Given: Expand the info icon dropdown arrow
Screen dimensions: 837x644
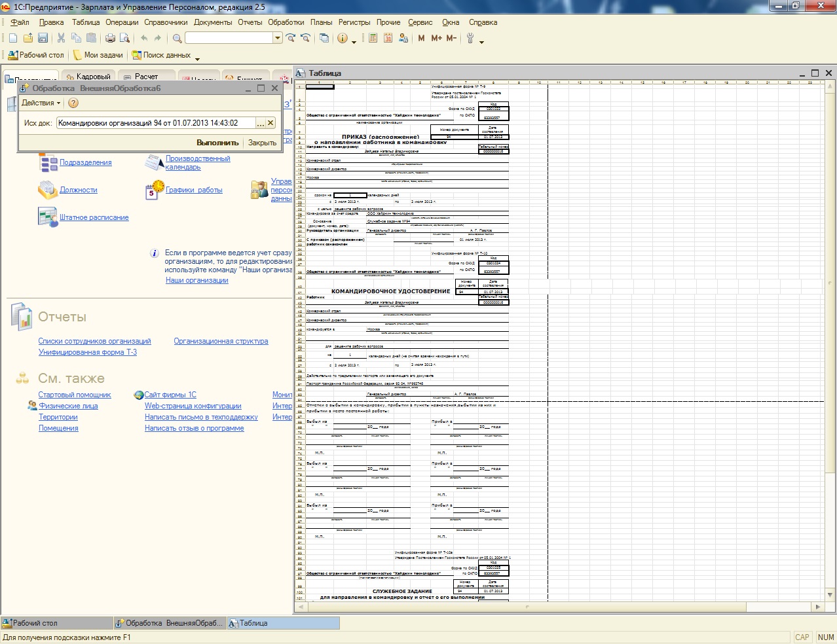Looking at the screenshot, I should click(x=354, y=42).
